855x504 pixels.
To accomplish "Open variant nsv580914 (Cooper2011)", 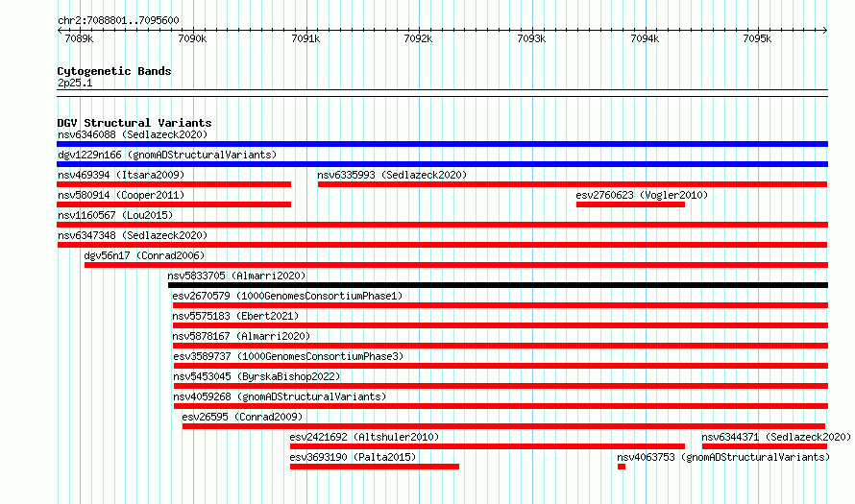I will pos(121,195).
